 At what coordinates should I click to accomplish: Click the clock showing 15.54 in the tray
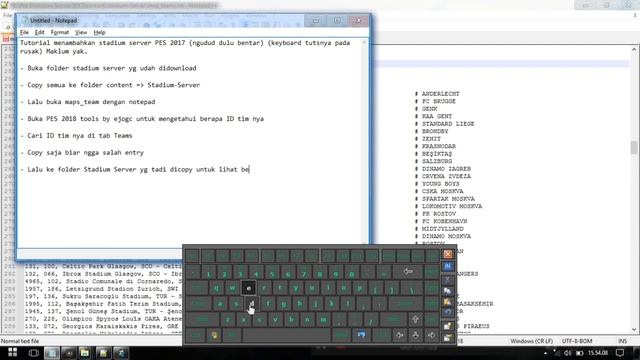[x=598, y=353]
